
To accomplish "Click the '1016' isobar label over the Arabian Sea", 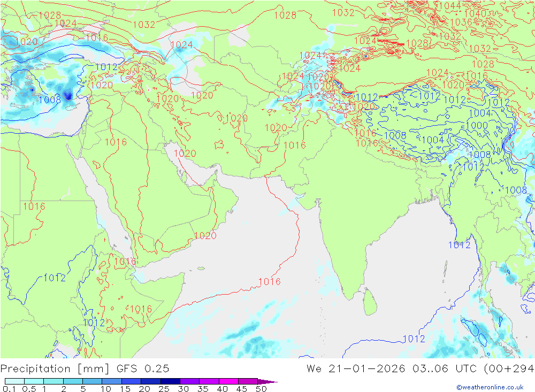I will coord(270,281).
